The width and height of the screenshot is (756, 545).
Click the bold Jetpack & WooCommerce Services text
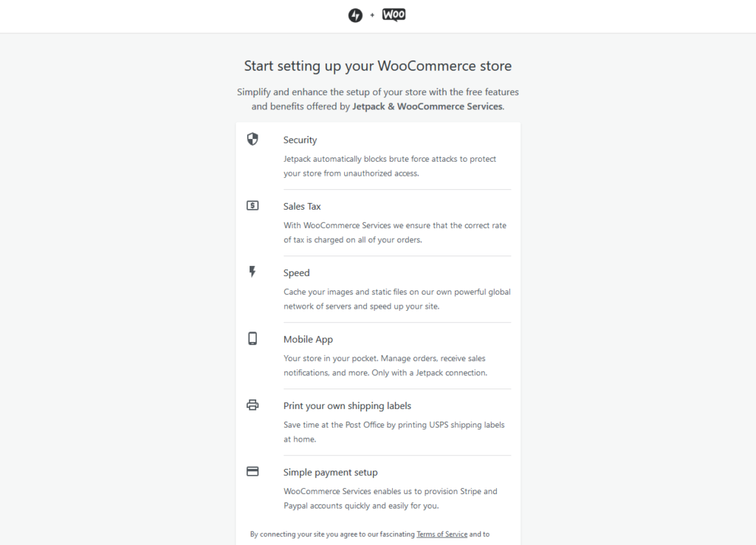(427, 106)
